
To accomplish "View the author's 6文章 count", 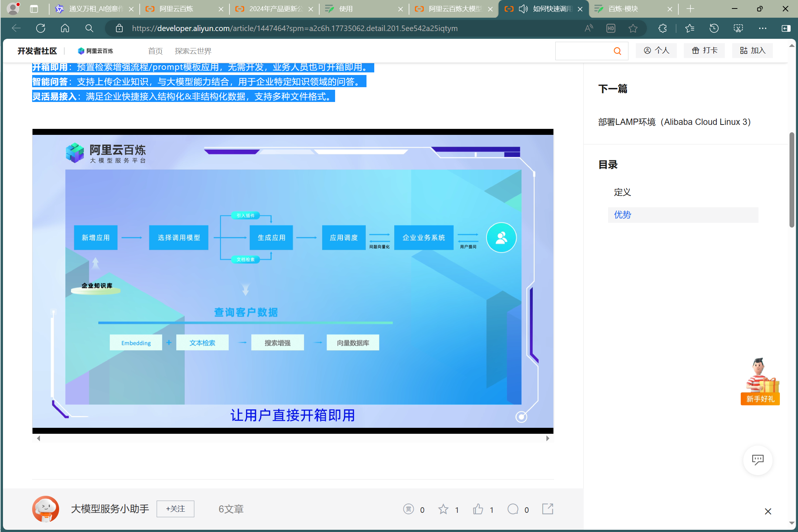I will (231, 509).
